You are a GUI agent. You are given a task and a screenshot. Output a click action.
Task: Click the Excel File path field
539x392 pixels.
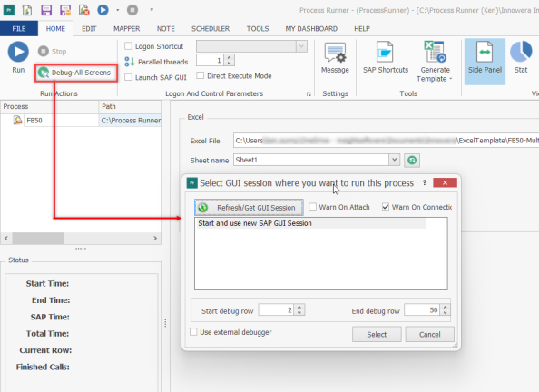click(386, 141)
